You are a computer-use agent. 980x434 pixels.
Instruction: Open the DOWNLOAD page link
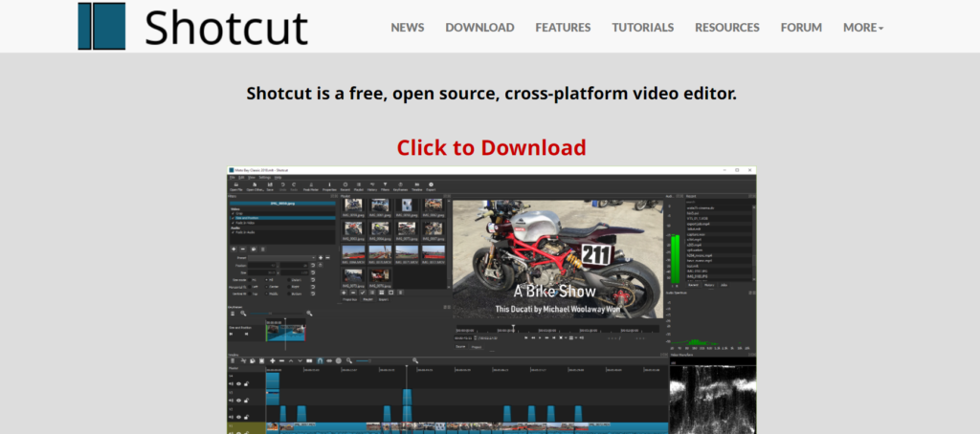tap(479, 28)
